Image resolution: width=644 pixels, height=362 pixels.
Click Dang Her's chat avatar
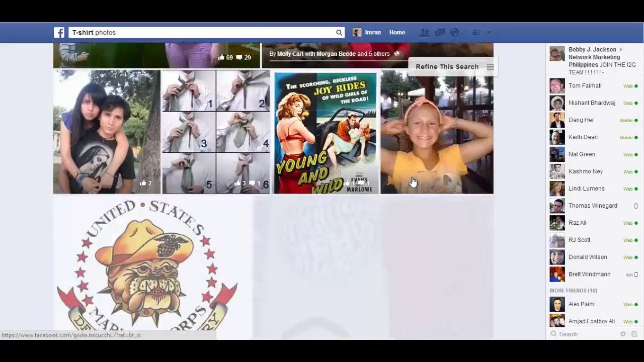point(557,120)
